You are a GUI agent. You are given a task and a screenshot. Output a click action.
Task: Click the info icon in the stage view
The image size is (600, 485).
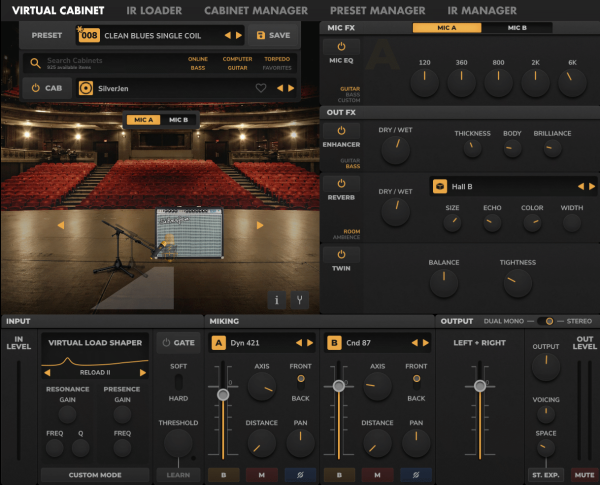point(280,299)
